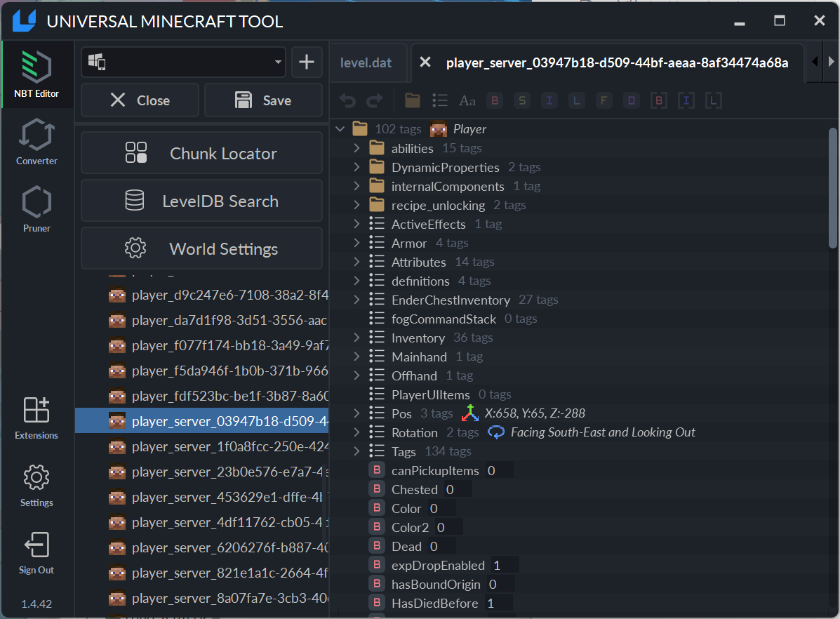Screen dimensions: 840x619
Task: Open World Settings
Action: pos(201,248)
